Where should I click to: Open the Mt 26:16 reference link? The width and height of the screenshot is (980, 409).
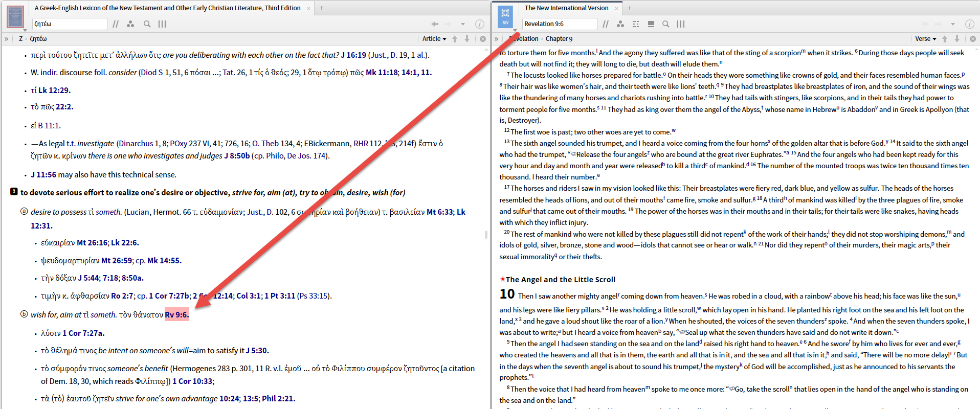click(92, 243)
